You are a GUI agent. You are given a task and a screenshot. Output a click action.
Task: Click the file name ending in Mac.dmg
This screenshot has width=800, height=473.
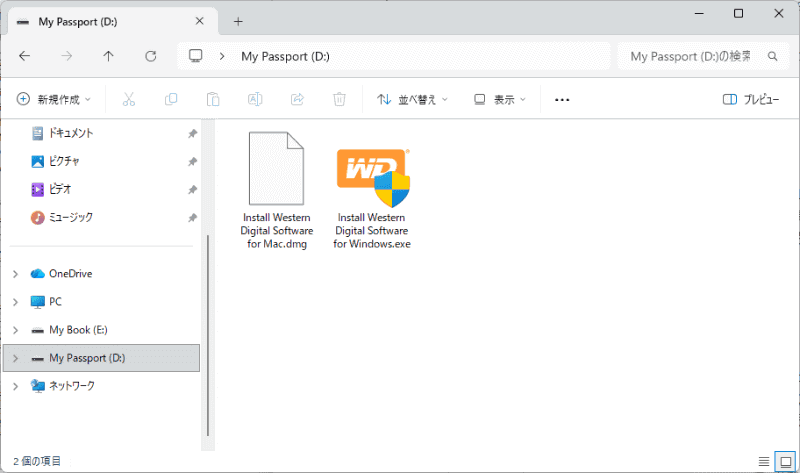tap(277, 231)
